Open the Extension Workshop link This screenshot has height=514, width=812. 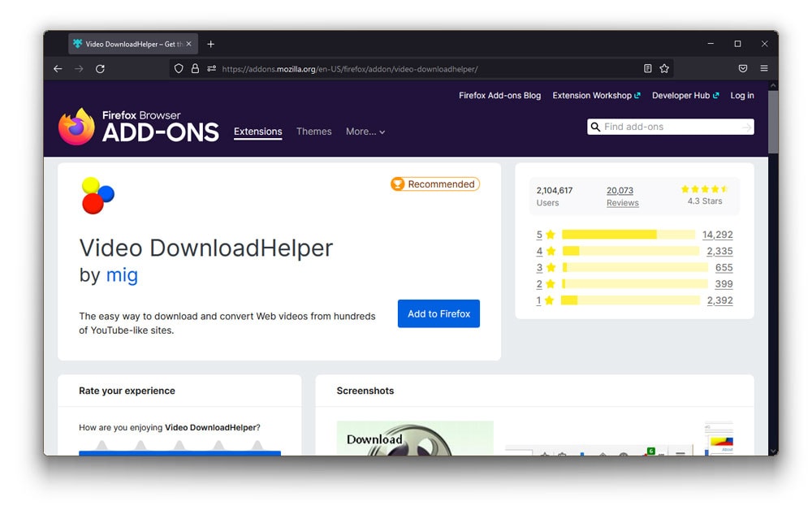(596, 95)
